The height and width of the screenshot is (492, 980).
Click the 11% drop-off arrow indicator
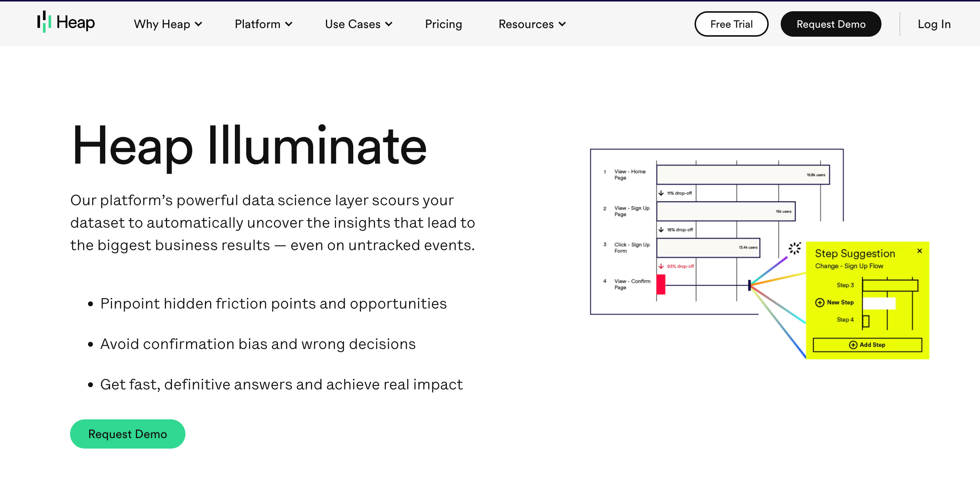point(661,193)
